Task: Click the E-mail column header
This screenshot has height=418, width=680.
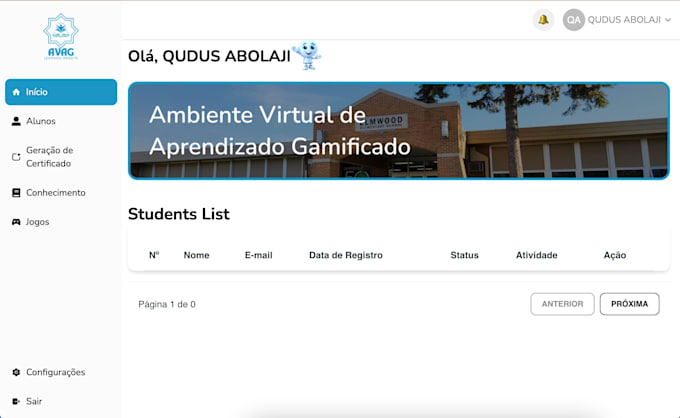Action: click(x=258, y=255)
